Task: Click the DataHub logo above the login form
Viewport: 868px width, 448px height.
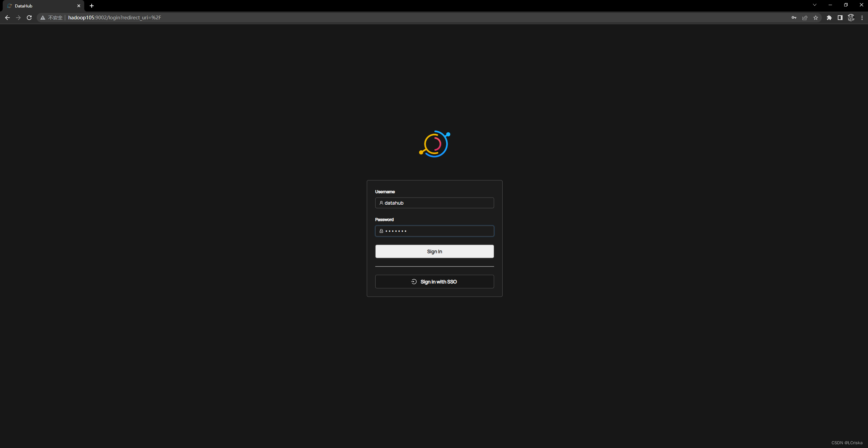Action: click(x=435, y=144)
